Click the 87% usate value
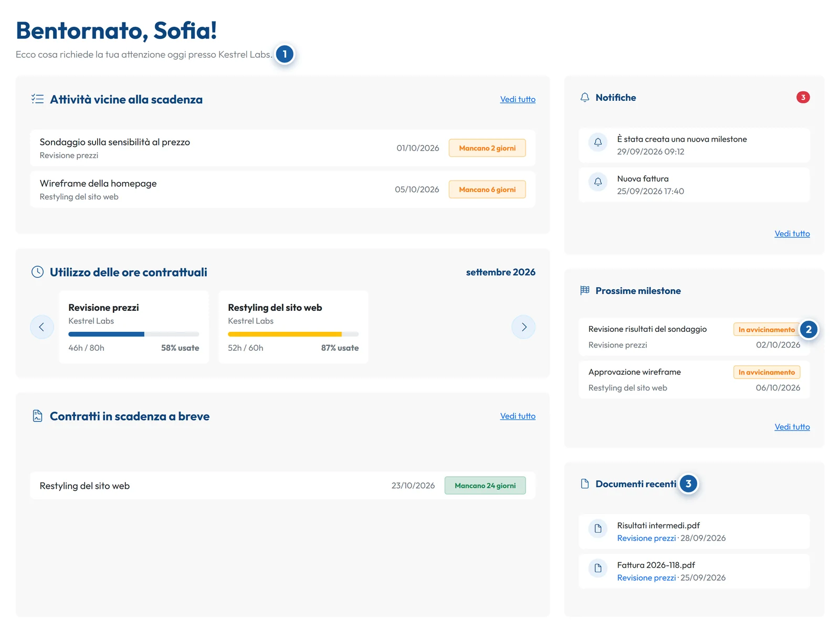 340,348
